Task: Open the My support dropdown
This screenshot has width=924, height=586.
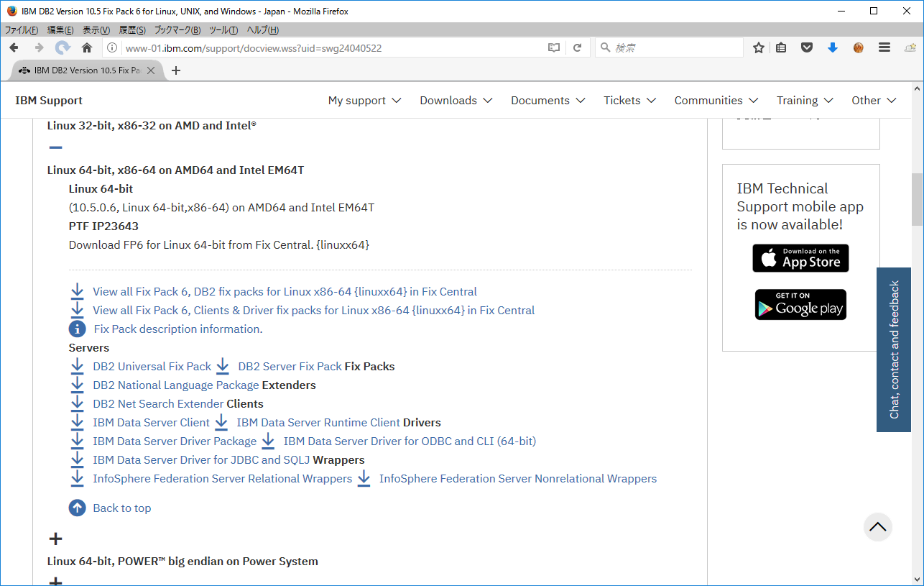Action: 364,101
